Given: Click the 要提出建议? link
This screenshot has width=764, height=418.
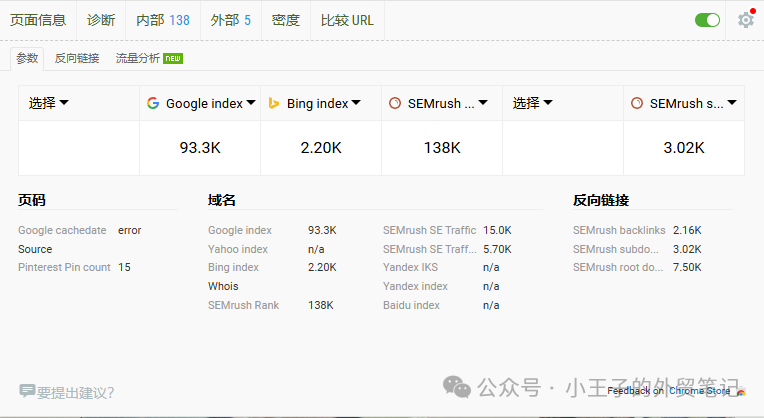Looking at the screenshot, I should pyautogui.click(x=75, y=392).
